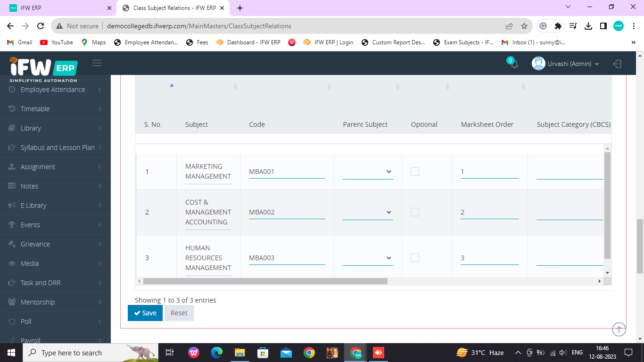Click the Poll chat icon
The height and width of the screenshot is (362, 644).
coord(12,321)
